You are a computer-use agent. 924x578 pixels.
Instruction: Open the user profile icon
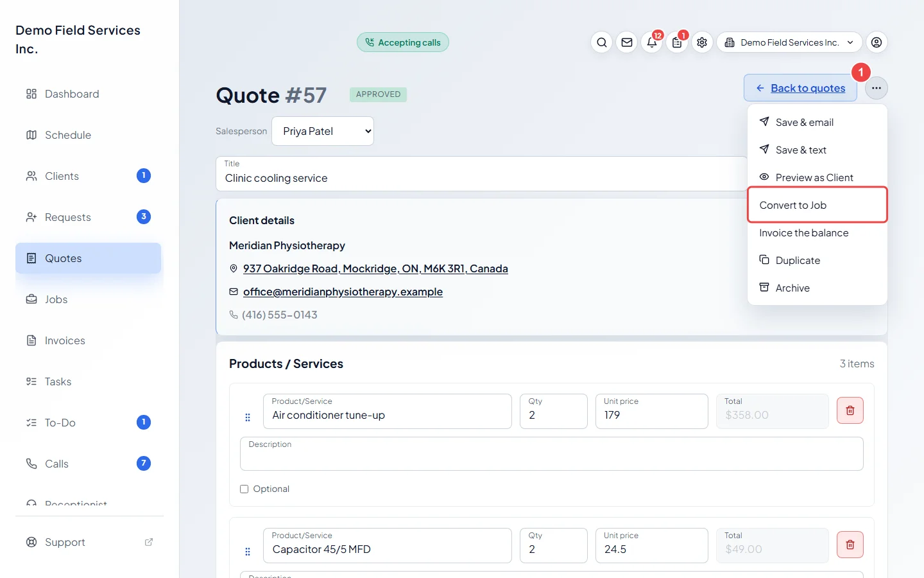pyautogui.click(x=877, y=42)
